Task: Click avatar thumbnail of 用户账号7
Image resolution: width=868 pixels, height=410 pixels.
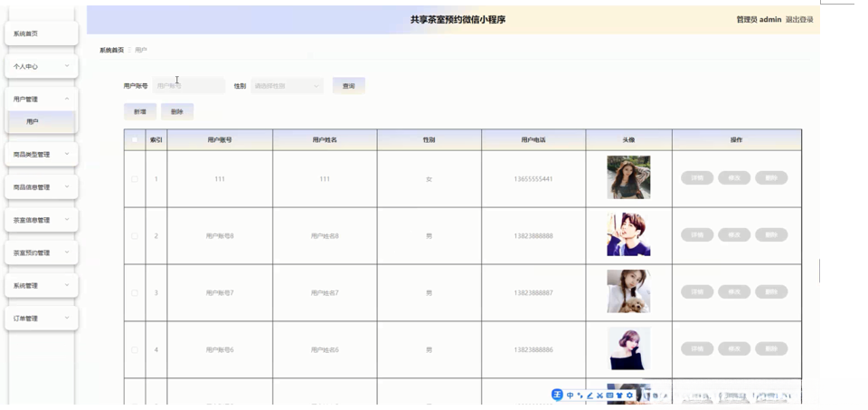Action: tap(629, 291)
